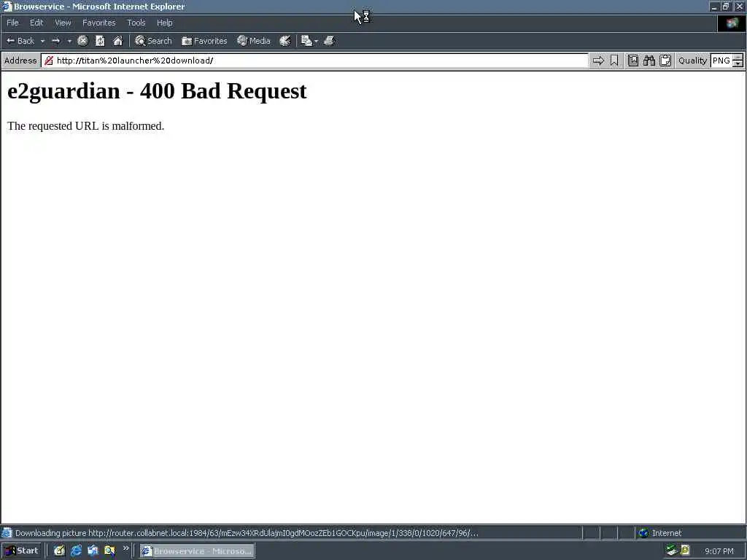
Task: Refresh the page with the Refresh icon
Action: click(100, 41)
